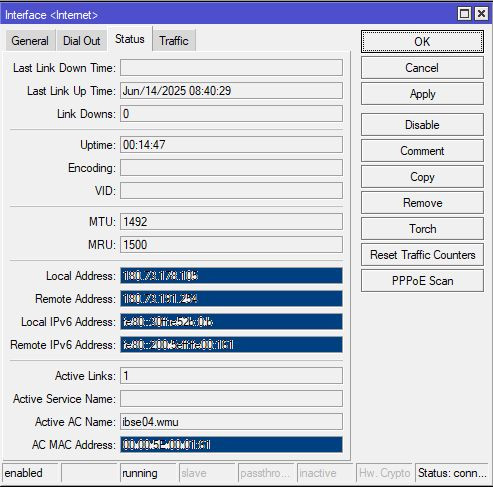Click the 'passthro...' status flag
493x487 pixels.
[x=266, y=473]
